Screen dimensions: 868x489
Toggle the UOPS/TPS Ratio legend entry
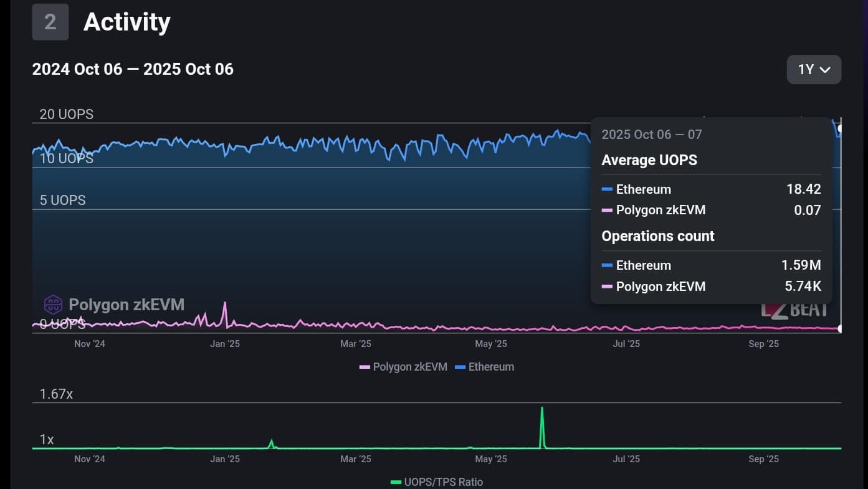[x=437, y=482]
